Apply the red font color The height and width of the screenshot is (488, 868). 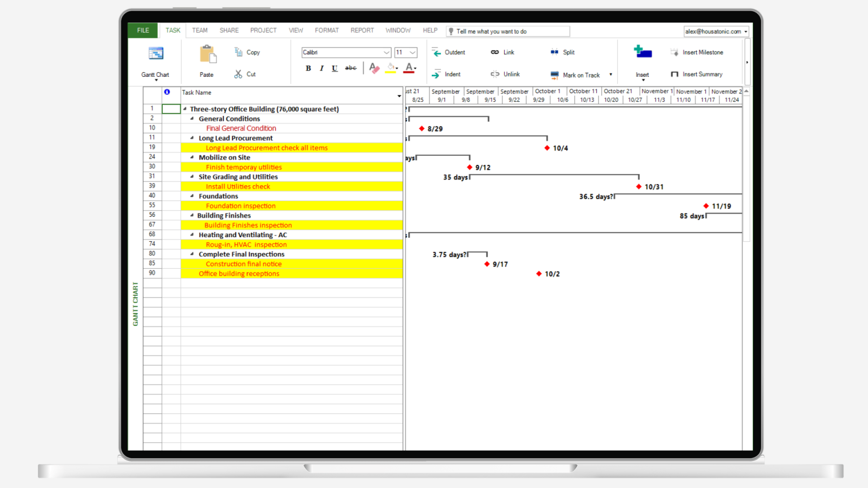[409, 68]
